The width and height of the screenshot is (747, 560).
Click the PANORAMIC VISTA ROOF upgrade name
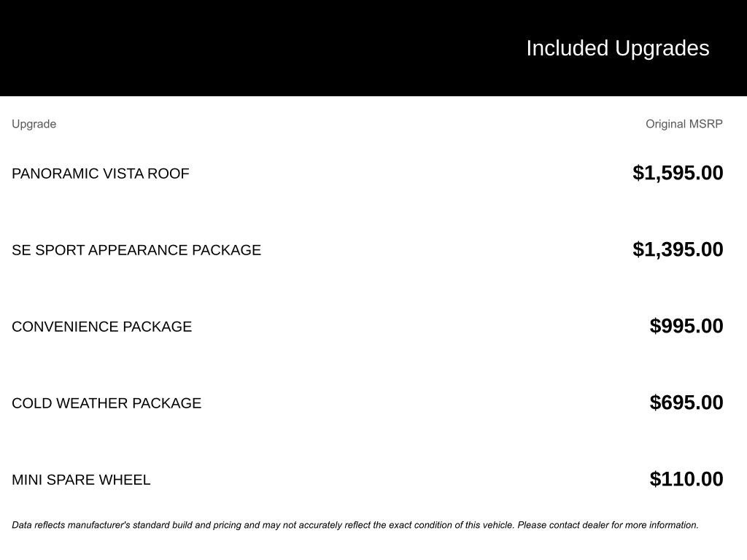click(x=100, y=174)
